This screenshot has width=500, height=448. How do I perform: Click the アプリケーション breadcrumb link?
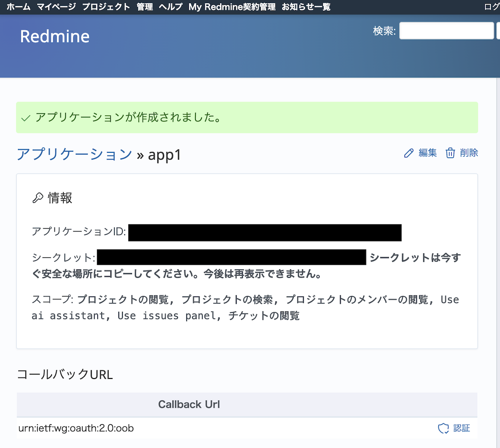coord(75,154)
